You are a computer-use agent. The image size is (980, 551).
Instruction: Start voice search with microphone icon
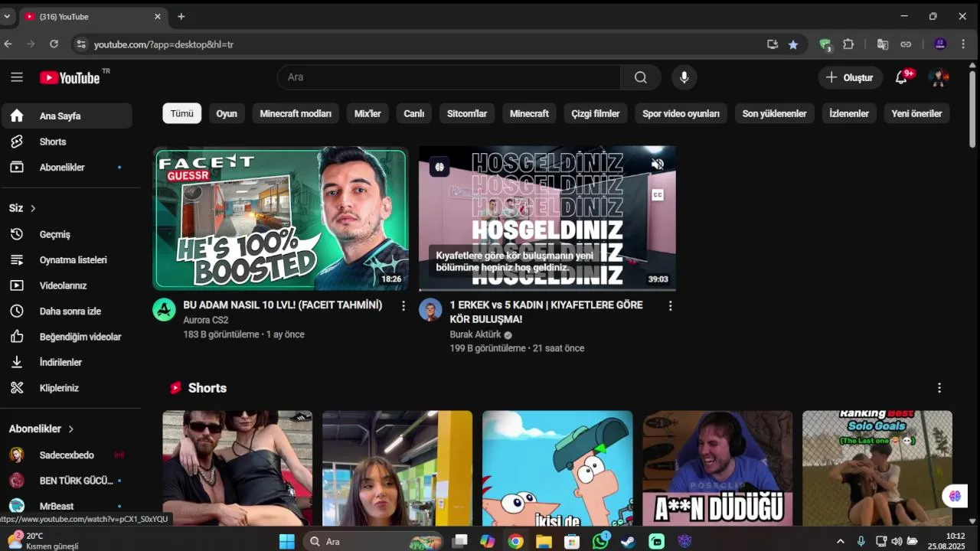click(x=684, y=77)
